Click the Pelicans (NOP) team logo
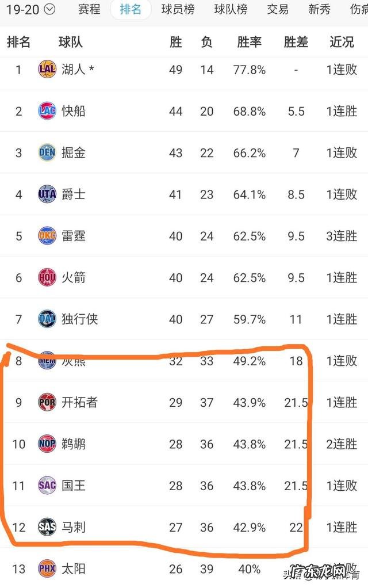The height and width of the screenshot is (588, 368). (x=47, y=444)
